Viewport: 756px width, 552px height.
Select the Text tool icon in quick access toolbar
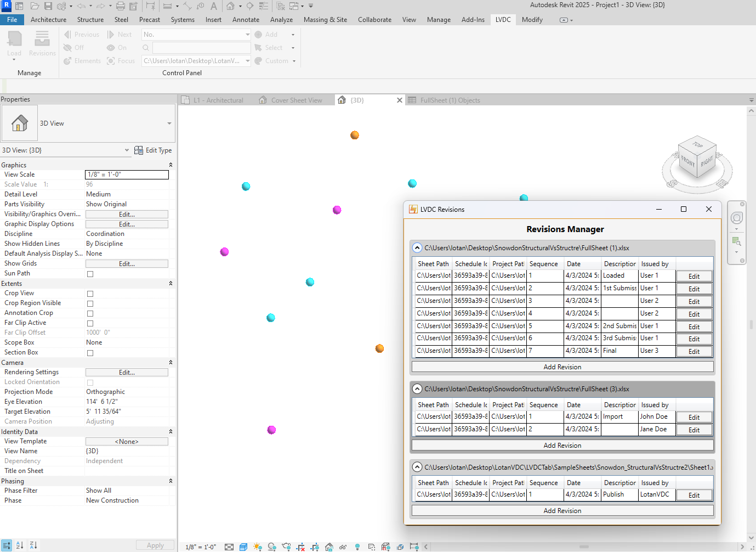click(x=214, y=6)
